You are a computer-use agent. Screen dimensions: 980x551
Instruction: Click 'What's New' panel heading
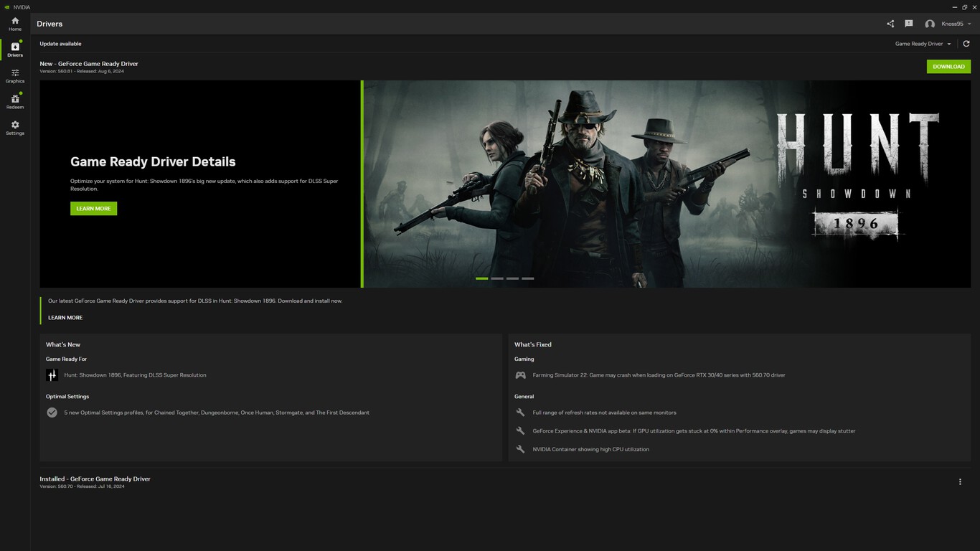pyautogui.click(x=63, y=344)
